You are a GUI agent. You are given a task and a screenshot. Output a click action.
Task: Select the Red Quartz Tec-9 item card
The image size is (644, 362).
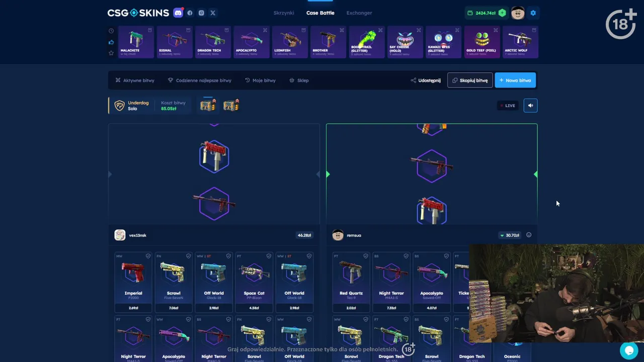pos(351,282)
